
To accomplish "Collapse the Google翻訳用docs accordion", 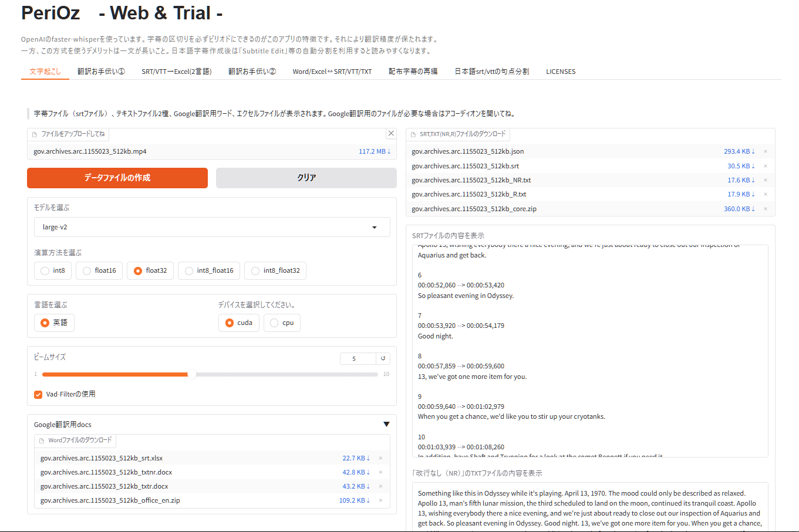I will [386, 424].
